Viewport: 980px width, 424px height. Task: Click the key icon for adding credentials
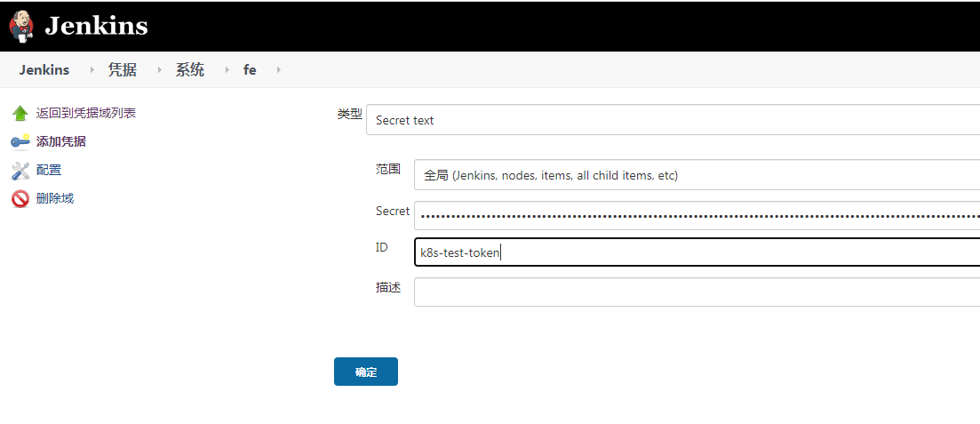click(x=20, y=142)
